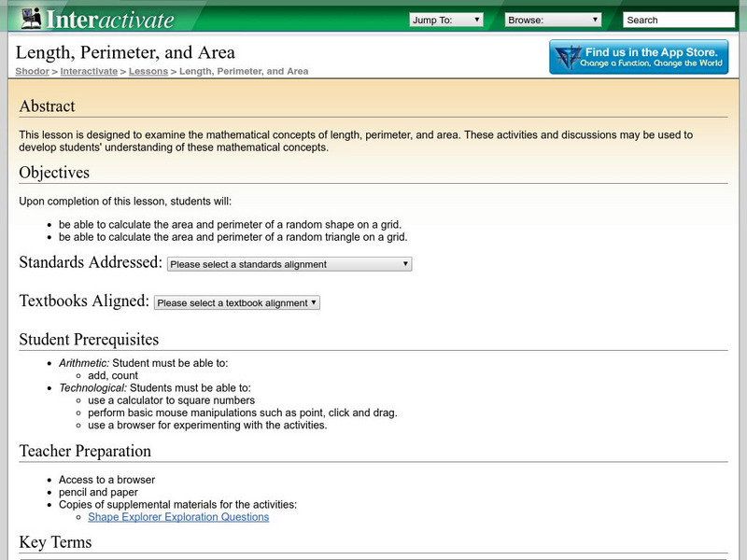Image resolution: width=747 pixels, height=560 pixels.
Task: Open the Interactivate breadcrumb link
Action: point(89,72)
